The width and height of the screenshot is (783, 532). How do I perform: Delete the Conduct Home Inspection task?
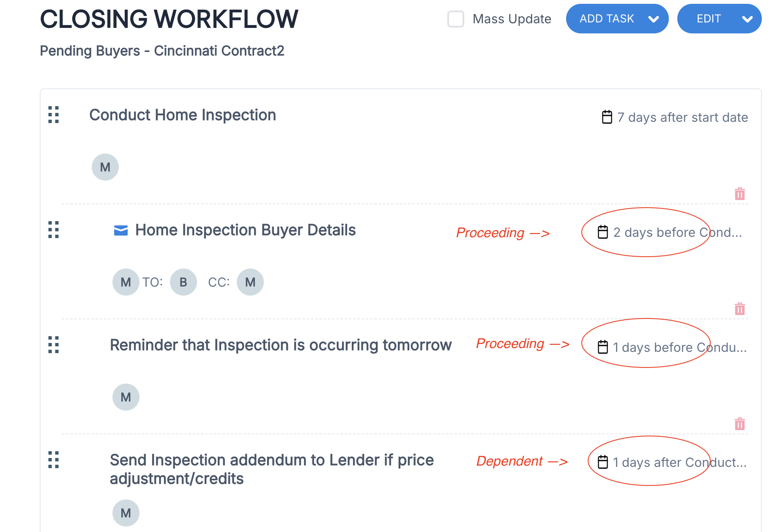(739, 194)
